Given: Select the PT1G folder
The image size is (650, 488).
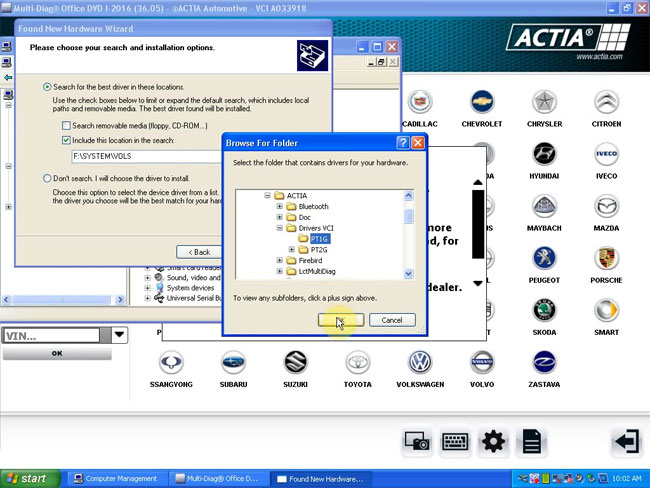Looking at the screenshot, I should pos(319,239).
